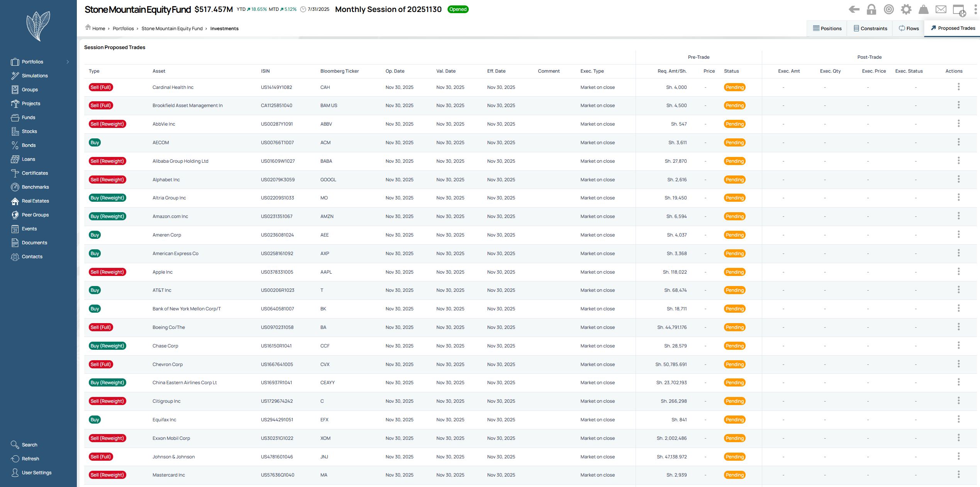
Task: Click the back arrow icon
Action: pyautogui.click(x=854, y=9)
